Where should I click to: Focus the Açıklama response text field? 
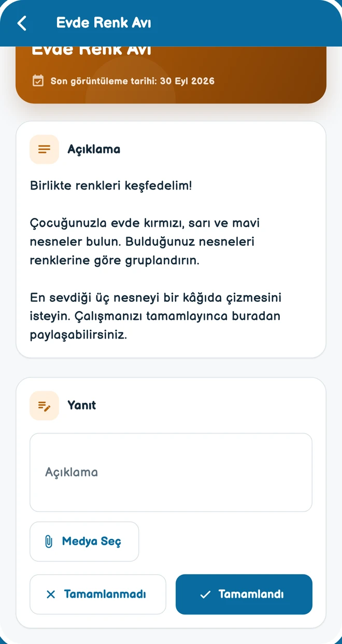171,472
